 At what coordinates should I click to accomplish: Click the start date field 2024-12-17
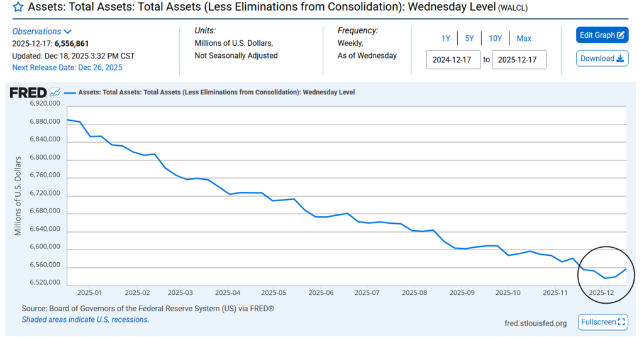point(453,60)
